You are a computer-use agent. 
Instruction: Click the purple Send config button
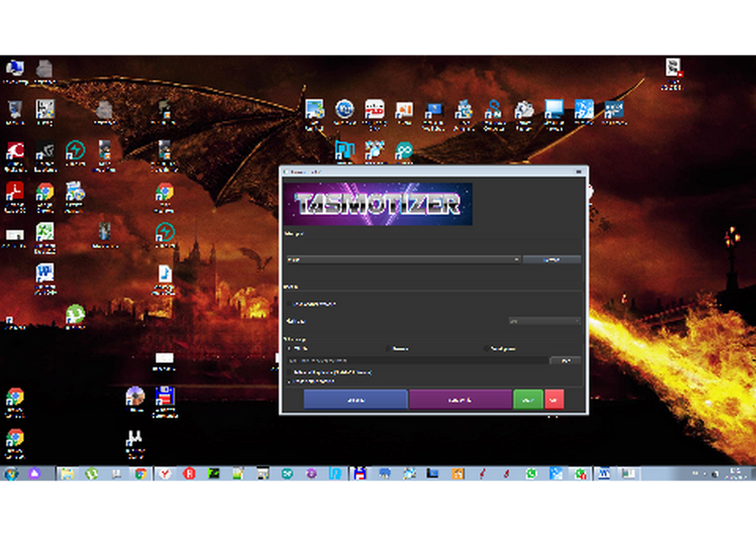tap(460, 400)
